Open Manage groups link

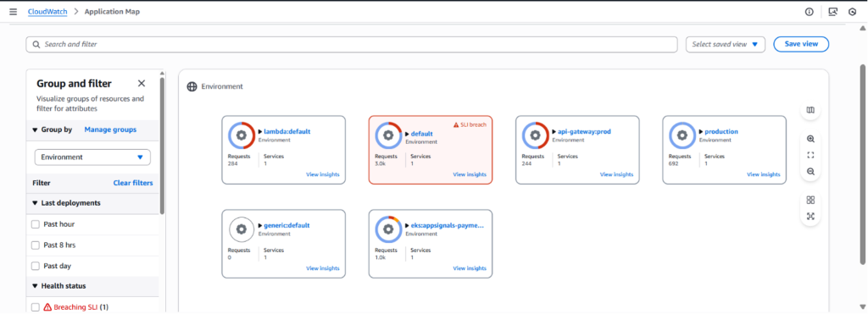click(110, 129)
